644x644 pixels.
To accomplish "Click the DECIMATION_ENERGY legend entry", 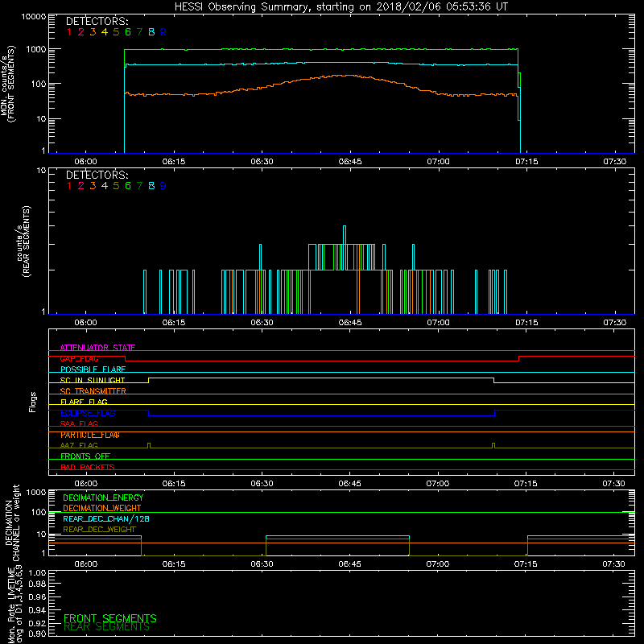I will click(x=103, y=497).
